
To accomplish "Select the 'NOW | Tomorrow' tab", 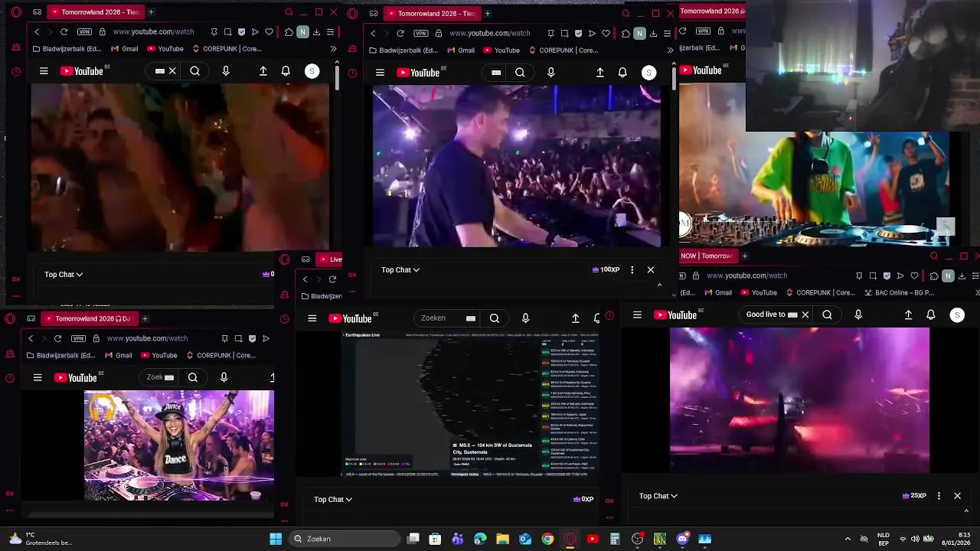I will (707, 256).
